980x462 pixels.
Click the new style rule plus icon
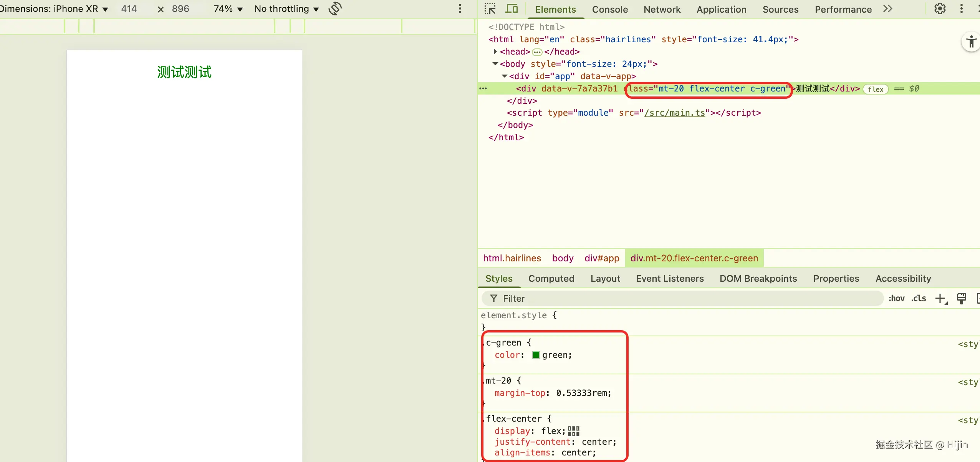(x=940, y=298)
